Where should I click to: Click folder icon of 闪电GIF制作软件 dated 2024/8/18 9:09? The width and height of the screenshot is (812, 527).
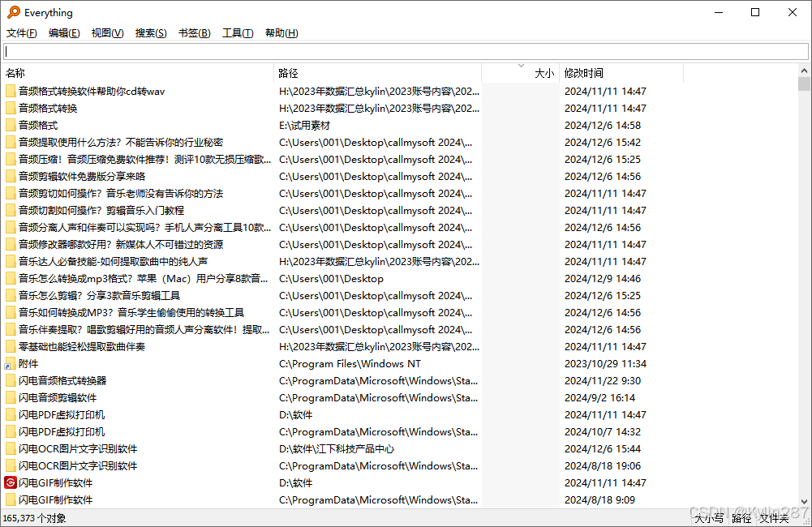[x=11, y=500]
